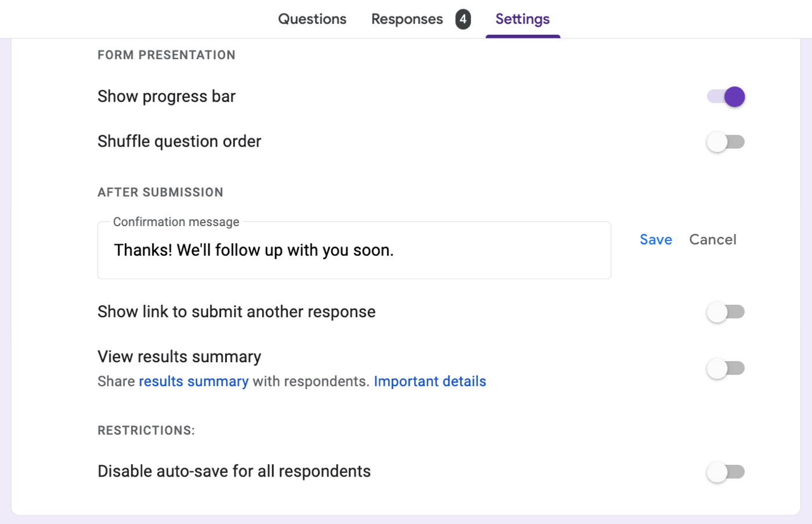812x524 pixels.
Task: Enable Shuffle question order toggle
Action: (726, 142)
